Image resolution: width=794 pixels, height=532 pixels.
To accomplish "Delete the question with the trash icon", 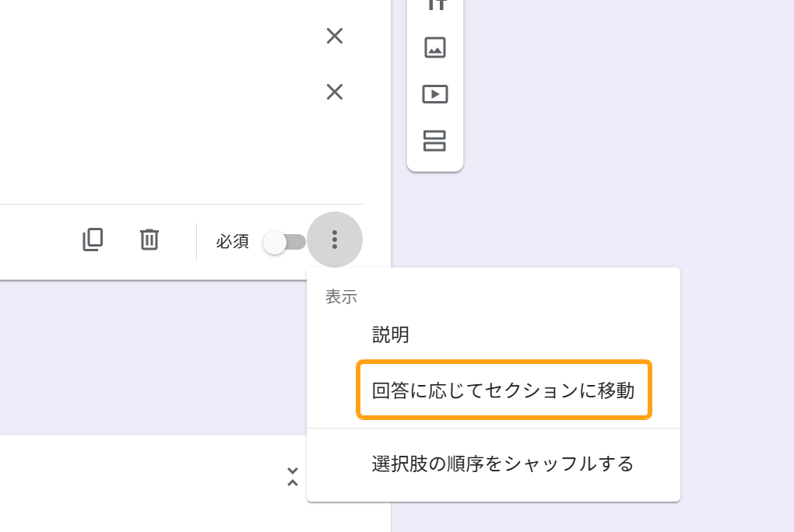I will [149, 240].
